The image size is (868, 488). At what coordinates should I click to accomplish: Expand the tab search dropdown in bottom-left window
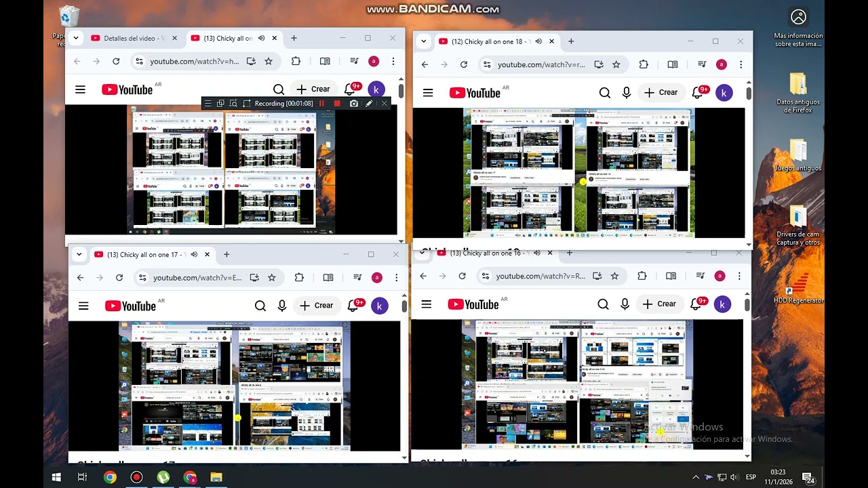click(x=79, y=255)
